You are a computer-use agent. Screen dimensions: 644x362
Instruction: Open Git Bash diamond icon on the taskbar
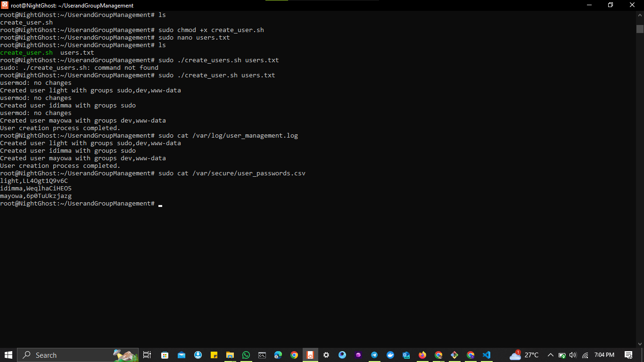point(454,355)
